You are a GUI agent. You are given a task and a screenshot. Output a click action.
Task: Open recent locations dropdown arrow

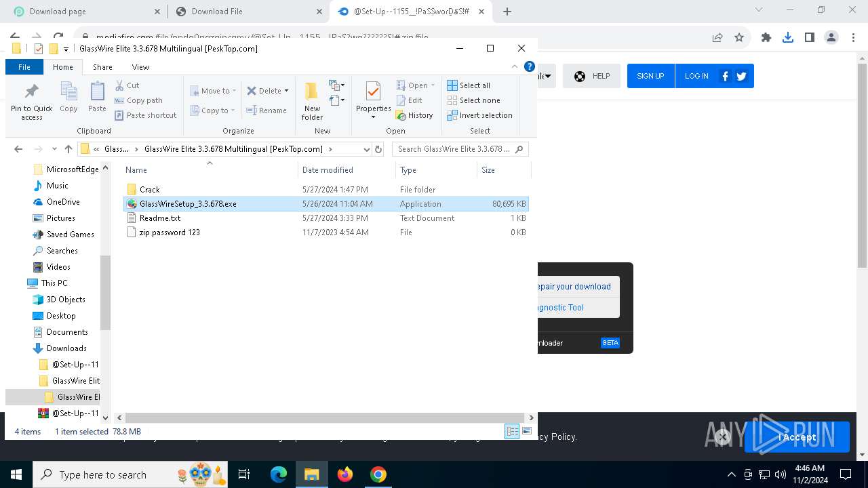pos(54,149)
